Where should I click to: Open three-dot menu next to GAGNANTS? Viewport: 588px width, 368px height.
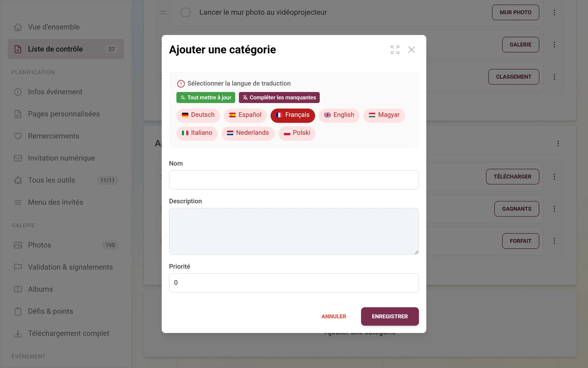click(555, 209)
